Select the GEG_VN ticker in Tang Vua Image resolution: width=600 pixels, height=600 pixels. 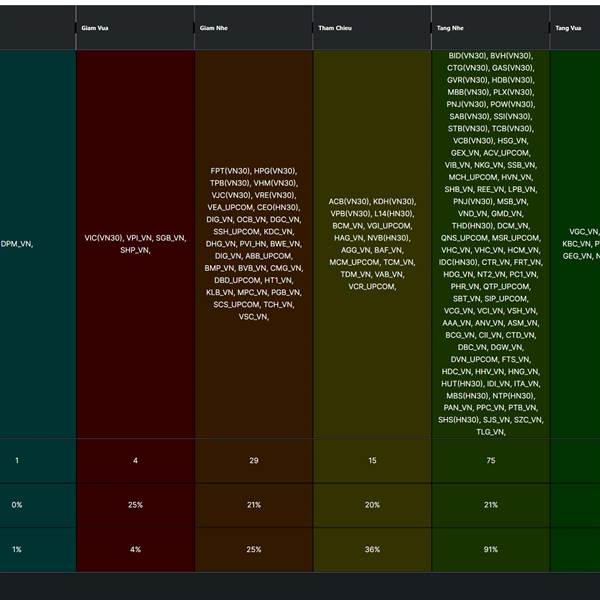tap(577, 256)
